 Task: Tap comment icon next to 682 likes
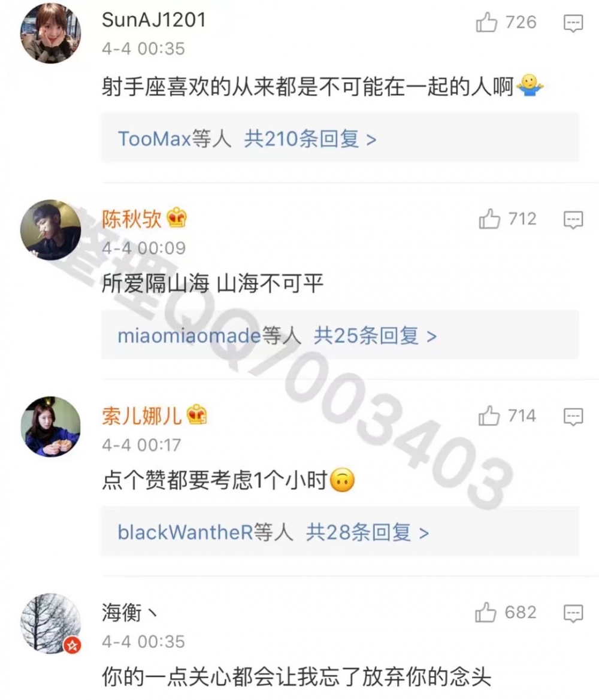tap(573, 613)
